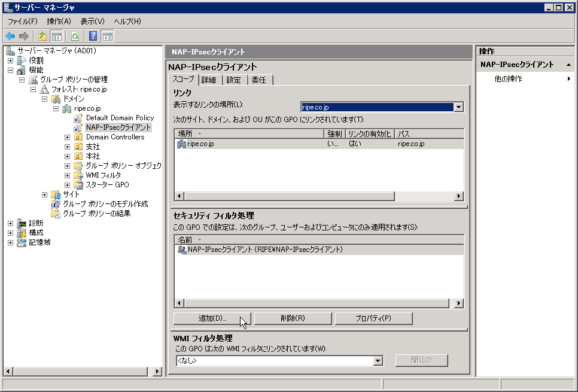Switch to the 設定 tab
The width and height of the screenshot is (578, 392).
(x=235, y=80)
